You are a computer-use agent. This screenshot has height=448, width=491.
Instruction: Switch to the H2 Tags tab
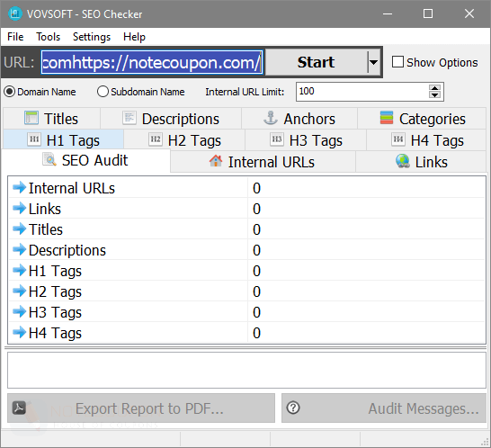[184, 139]
